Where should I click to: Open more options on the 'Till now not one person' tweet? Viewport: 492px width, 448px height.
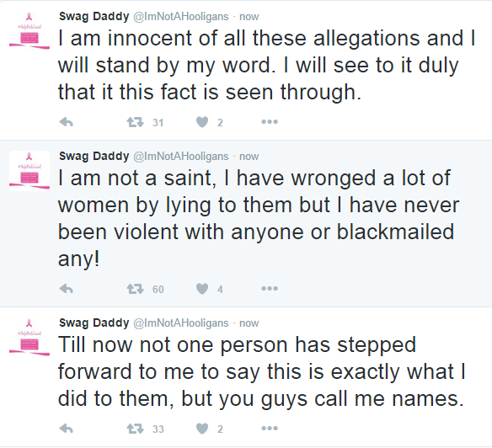click(x=270, y=429)
